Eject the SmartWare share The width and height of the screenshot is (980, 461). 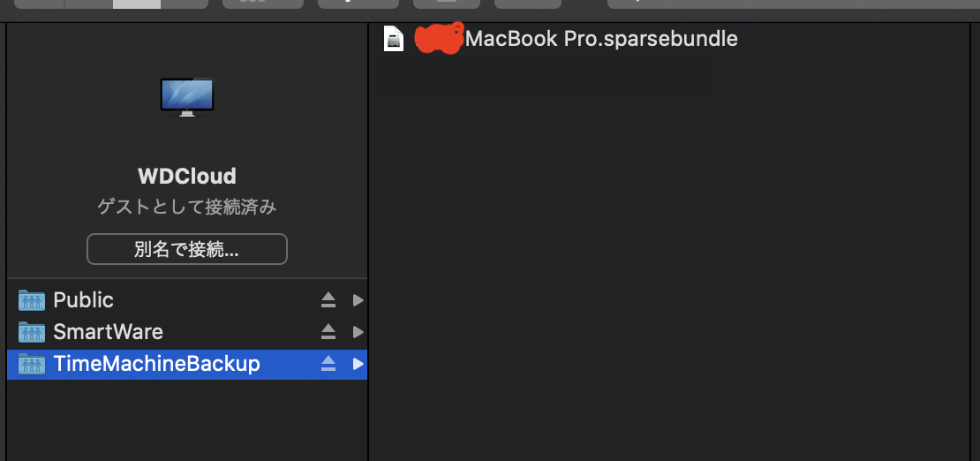[x=328, y=332]
